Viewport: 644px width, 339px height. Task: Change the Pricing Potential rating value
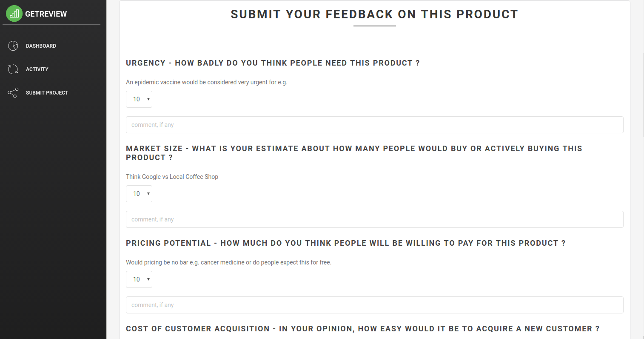click(139, 279)
